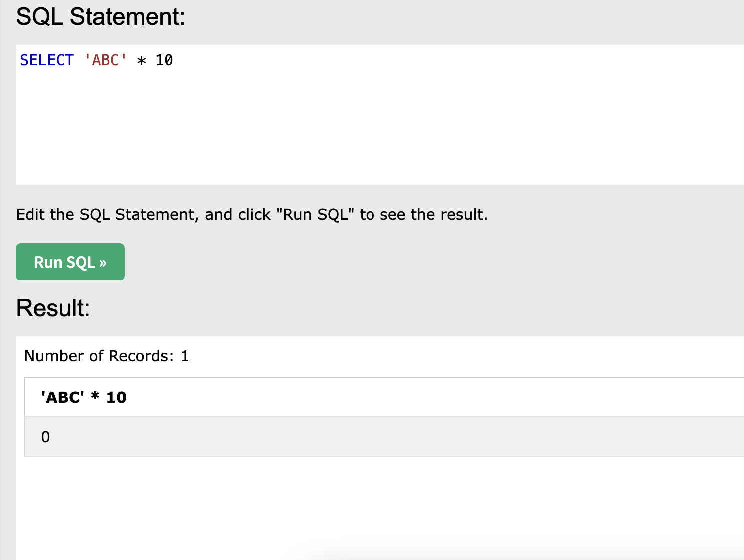Click the record count digit 1
The width and height of the screenshot is (744, 560).
pos(185,356)
